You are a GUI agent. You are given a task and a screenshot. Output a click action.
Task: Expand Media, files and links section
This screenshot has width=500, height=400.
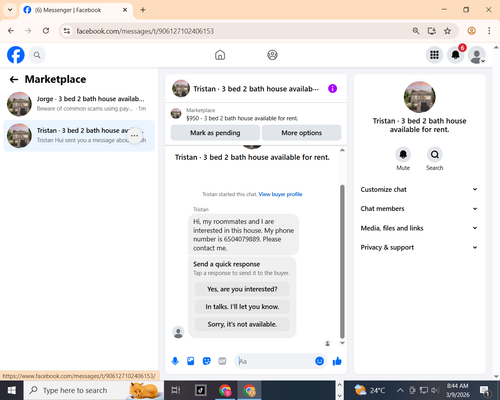419,228
